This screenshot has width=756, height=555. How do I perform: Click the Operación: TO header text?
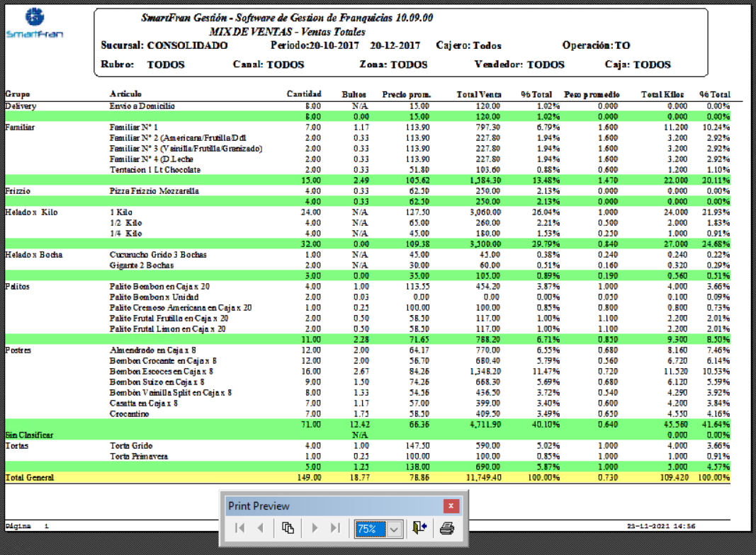click(596, 45)
